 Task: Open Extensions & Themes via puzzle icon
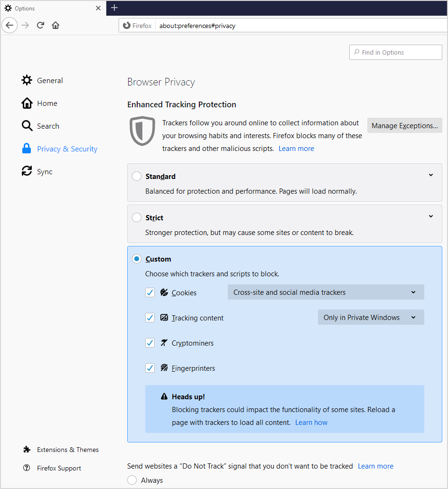(x=27, y=449)
